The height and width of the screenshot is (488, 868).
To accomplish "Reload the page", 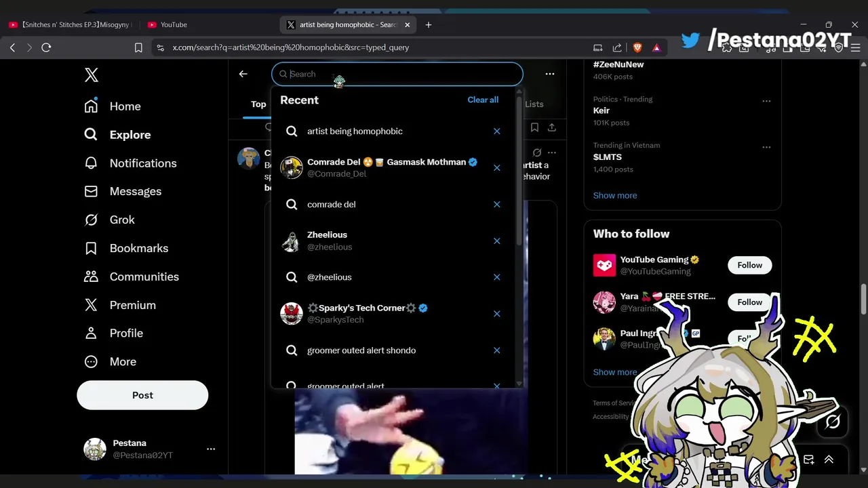I will [46, 47].
